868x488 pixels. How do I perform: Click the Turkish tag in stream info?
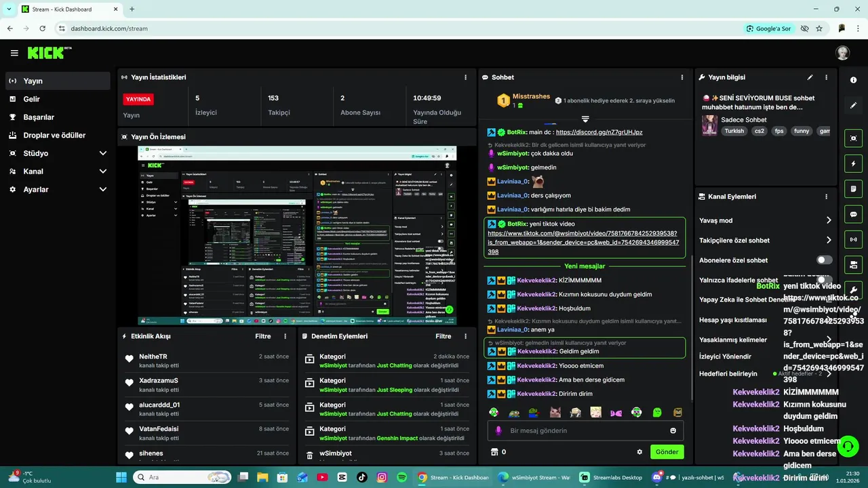click(x=734, y=131)
